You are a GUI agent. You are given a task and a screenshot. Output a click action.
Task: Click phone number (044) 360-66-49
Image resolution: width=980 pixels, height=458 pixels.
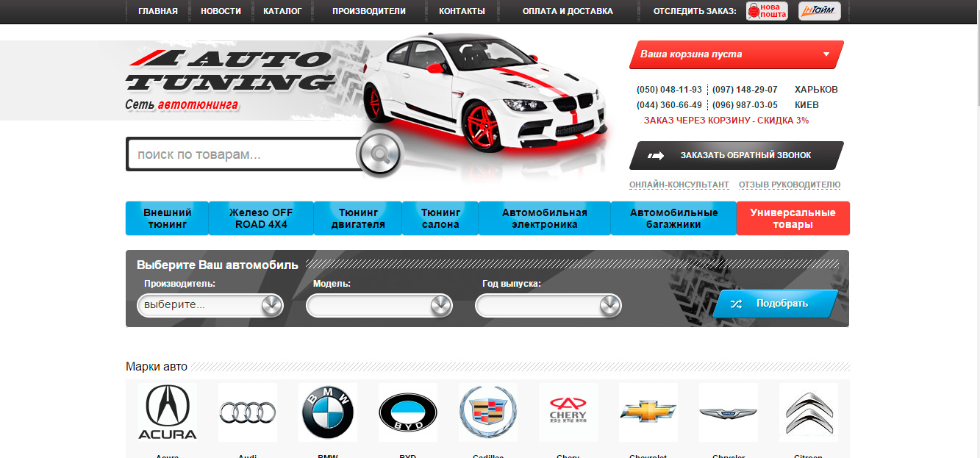click(x=669, y=105)
